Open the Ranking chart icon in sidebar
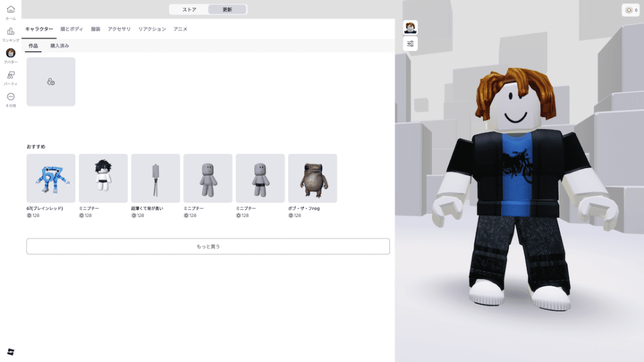This screenshot has height=362, width=644. pos(11,31)
